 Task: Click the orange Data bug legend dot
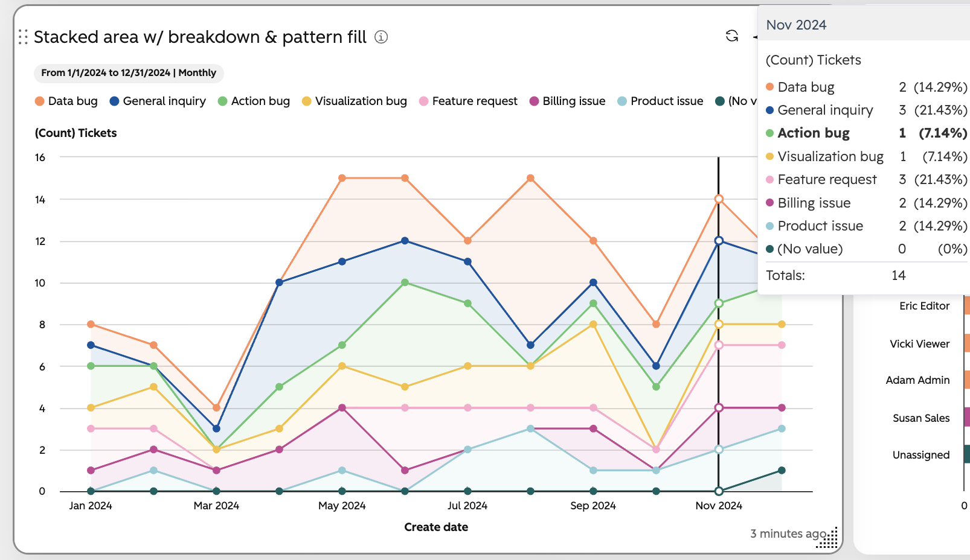pos(40,101)
